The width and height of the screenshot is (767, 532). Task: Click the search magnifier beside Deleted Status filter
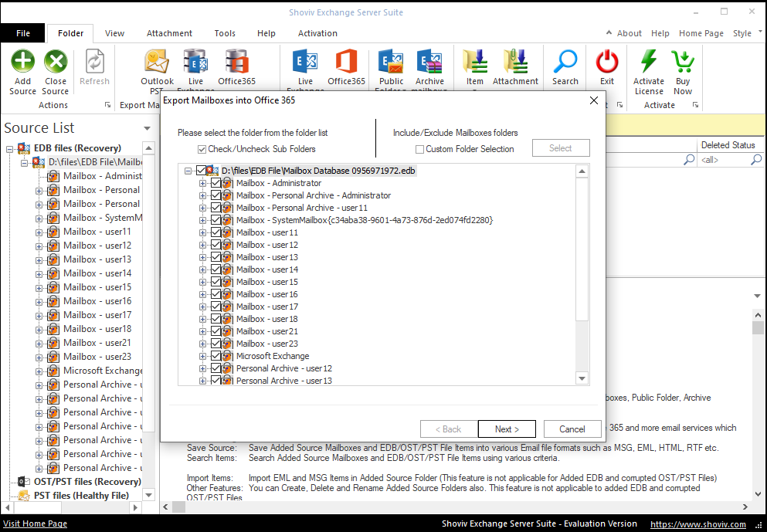point(756,159)
